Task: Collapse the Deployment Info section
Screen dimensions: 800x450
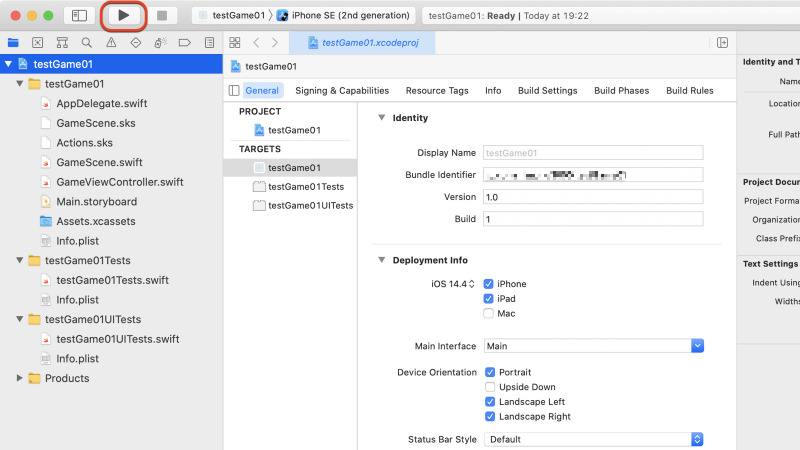Action: click(382, 260)
